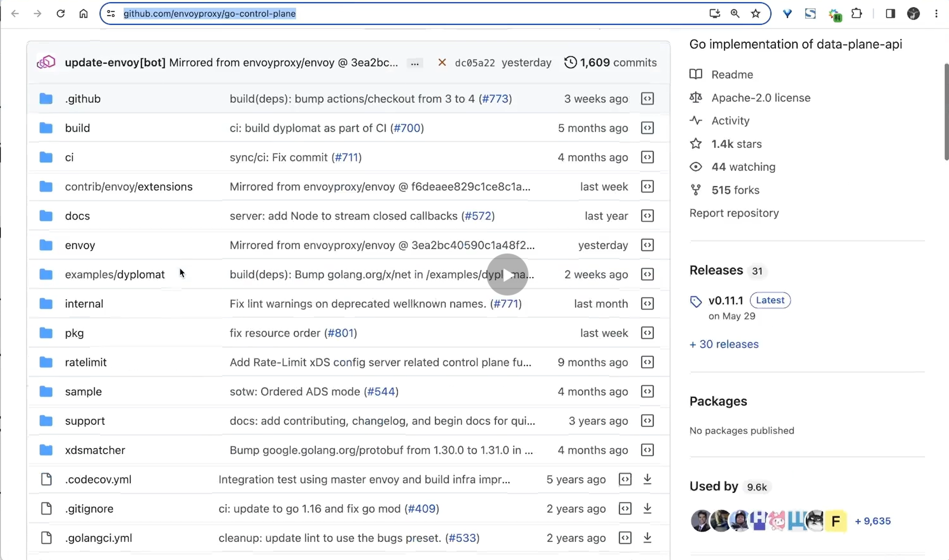Viewport: 949px width, 560px height.
Task: Open the internal folder
Action: 84,304
